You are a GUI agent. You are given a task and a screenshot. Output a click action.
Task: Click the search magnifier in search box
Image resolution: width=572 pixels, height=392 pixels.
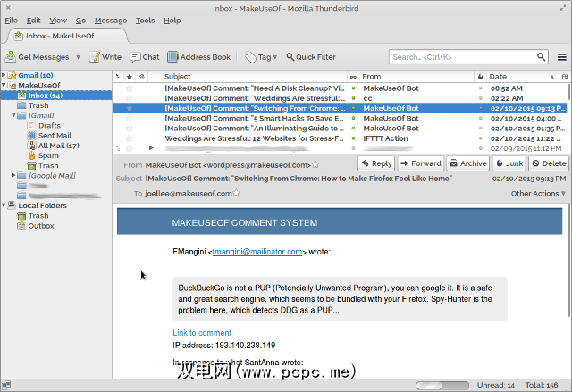coord(541,57)
